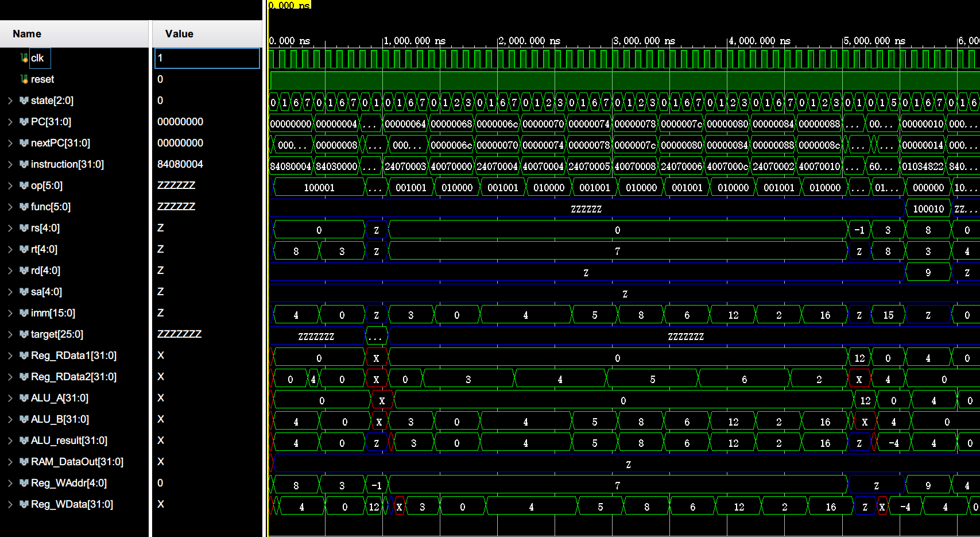Click the PC[31:0] bus icon

(24, 122)
